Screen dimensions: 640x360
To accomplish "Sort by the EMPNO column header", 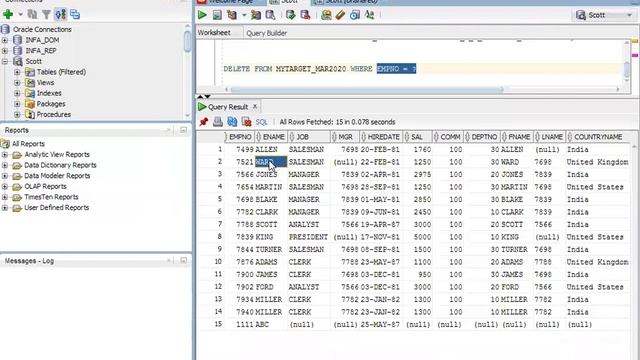I will [x=240, y=137].
